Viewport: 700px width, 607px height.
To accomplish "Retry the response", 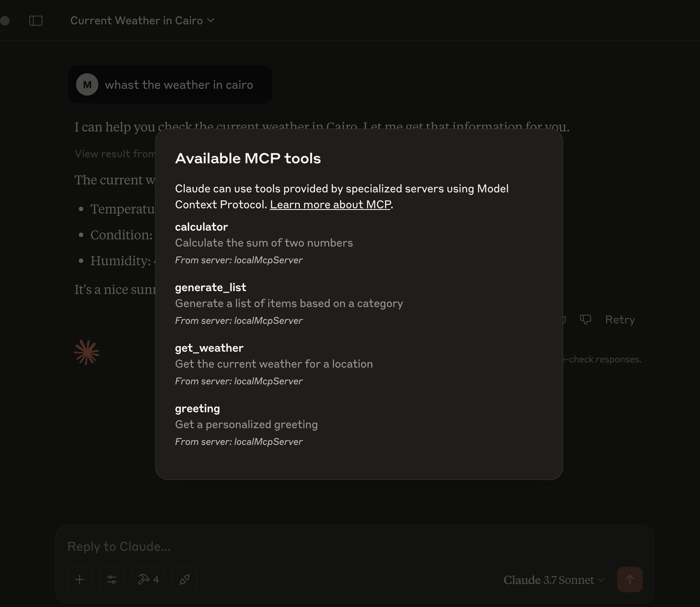I will coord(620,319).
